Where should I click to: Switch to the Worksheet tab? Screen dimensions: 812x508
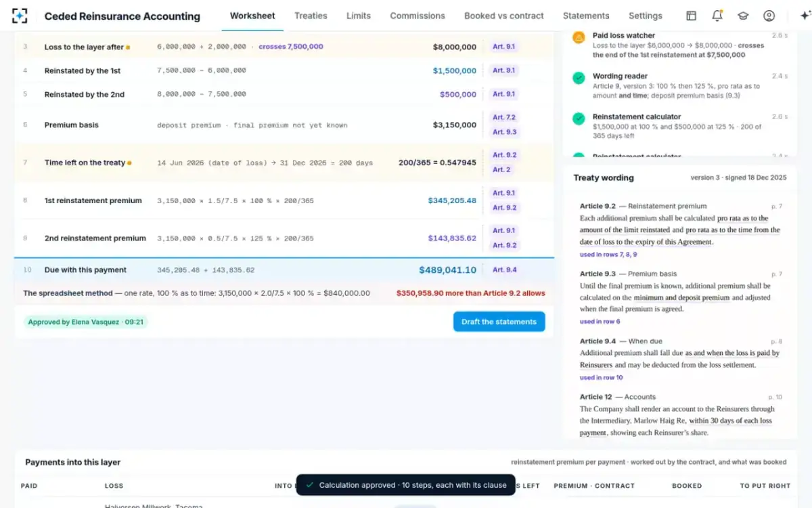[252, 16]
